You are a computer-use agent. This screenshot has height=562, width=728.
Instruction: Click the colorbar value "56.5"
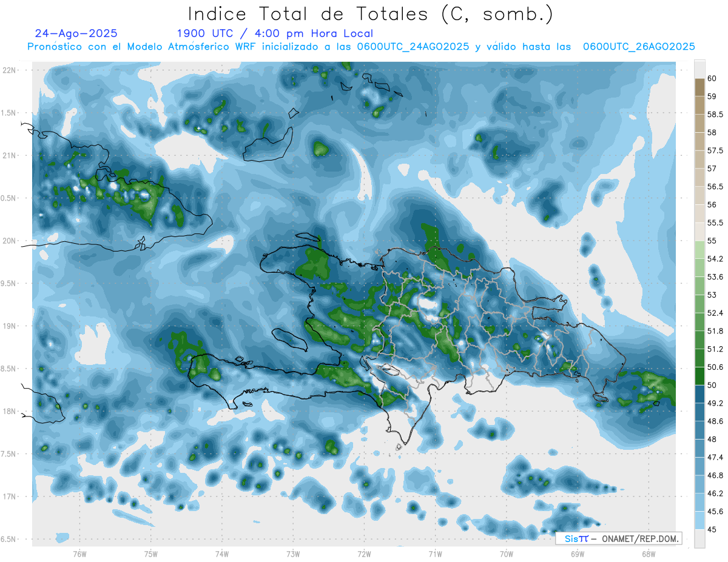tap(715, 187)
